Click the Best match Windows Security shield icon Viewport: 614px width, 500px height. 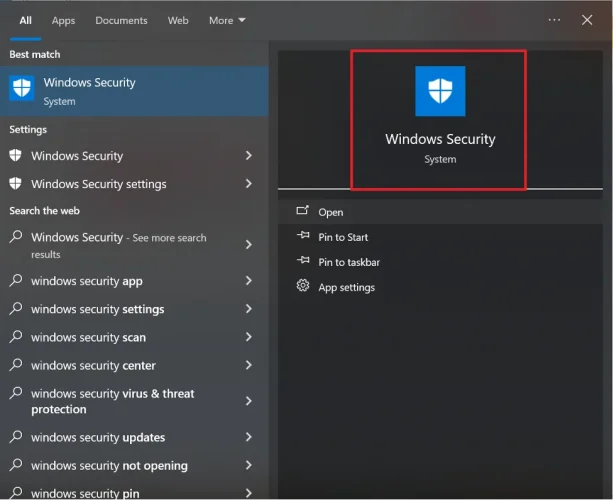21,90
